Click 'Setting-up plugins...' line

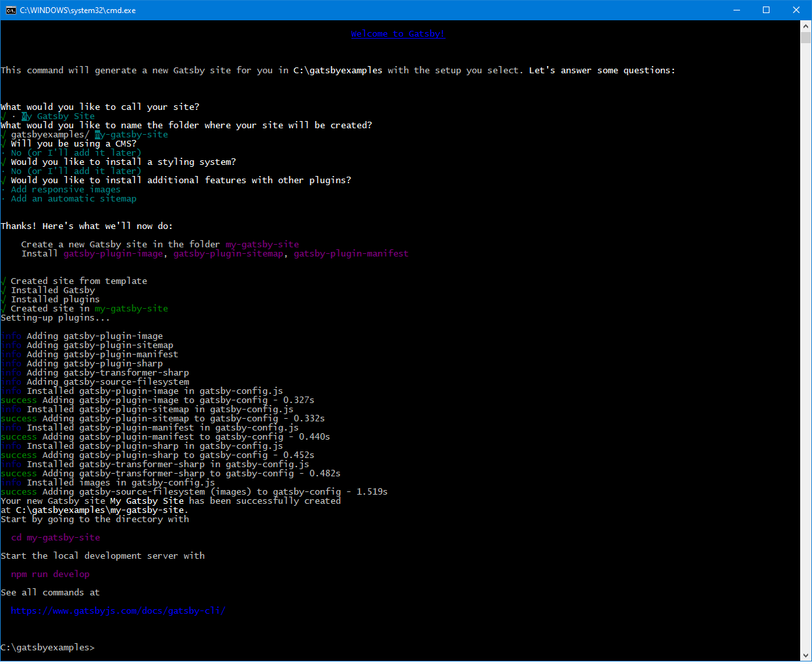pos(56,317)
